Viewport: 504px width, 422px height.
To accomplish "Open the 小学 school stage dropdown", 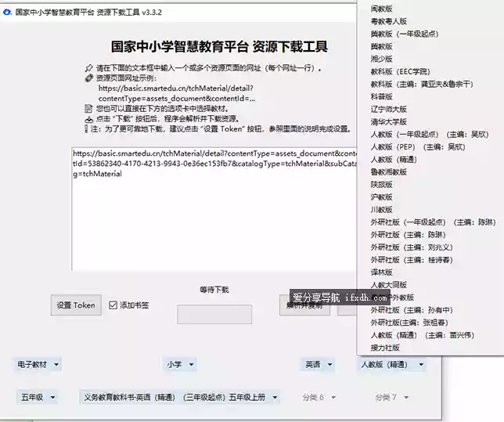I will [x=180, y=364].
